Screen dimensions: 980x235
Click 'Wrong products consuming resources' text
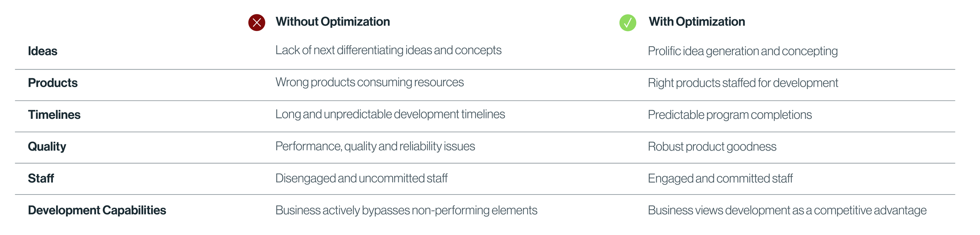369,82
